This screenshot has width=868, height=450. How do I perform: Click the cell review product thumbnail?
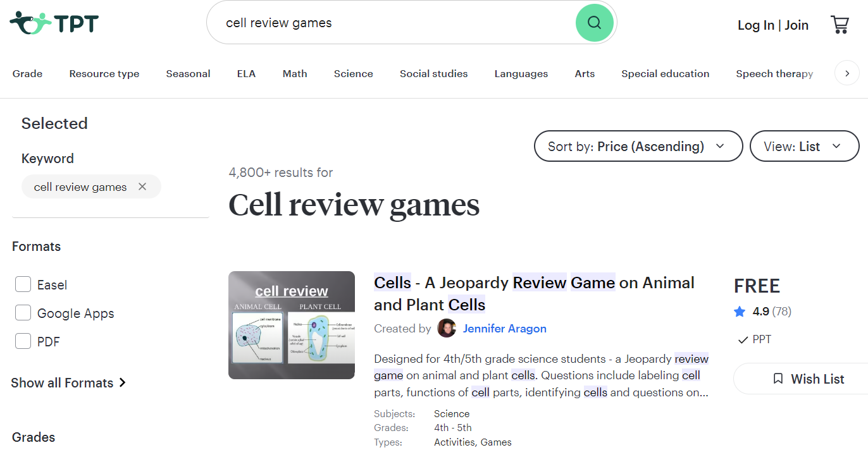pyautogui.click(x=291, y=325)
